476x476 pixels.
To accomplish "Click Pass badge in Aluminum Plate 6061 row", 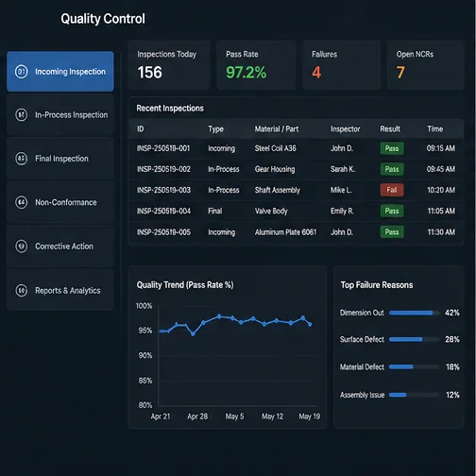I will click(x=392, y=232).
